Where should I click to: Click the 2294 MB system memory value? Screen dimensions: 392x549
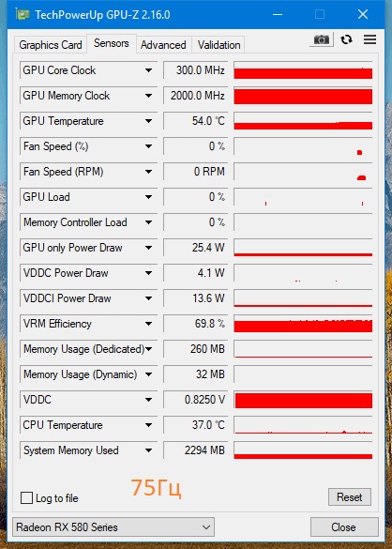(x=195, y=450)
